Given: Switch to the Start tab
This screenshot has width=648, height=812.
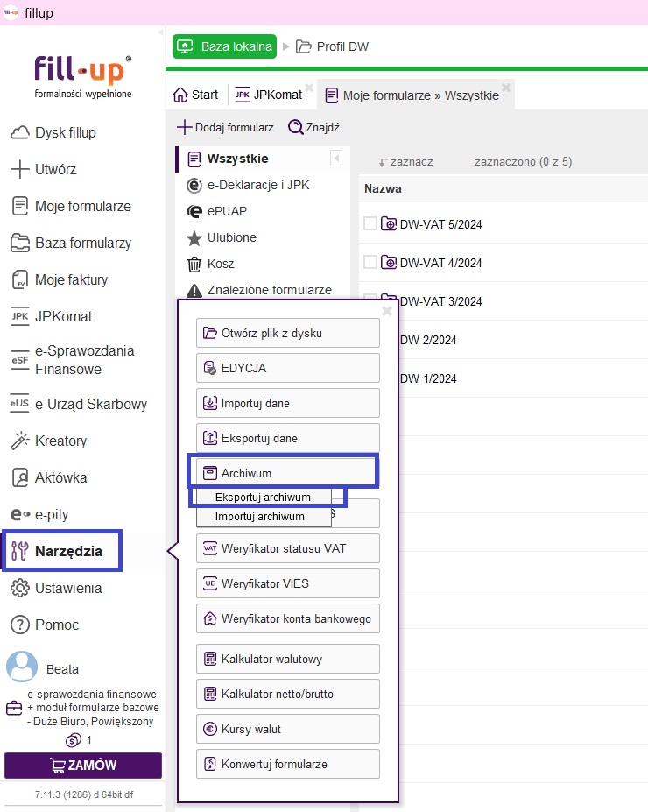Looking at the screenshot, I should 195,95.
